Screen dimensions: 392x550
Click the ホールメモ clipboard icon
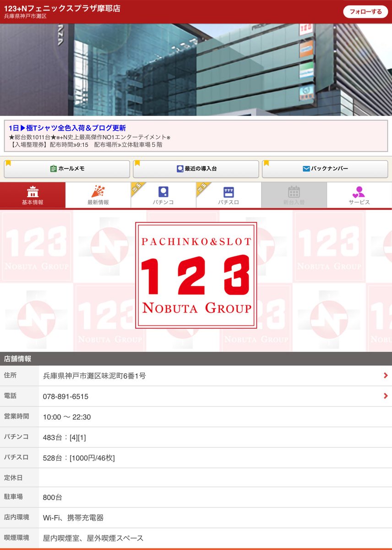click(53, 169)
